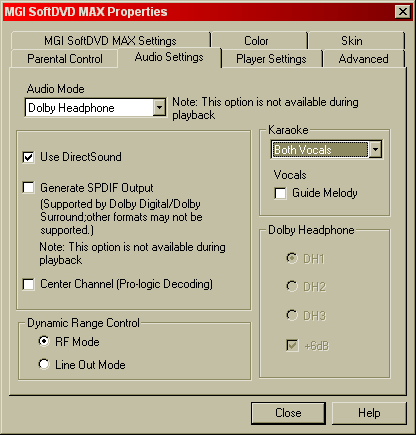Enable Center Channel Pro-logic Decoding

tap(28, 284)
